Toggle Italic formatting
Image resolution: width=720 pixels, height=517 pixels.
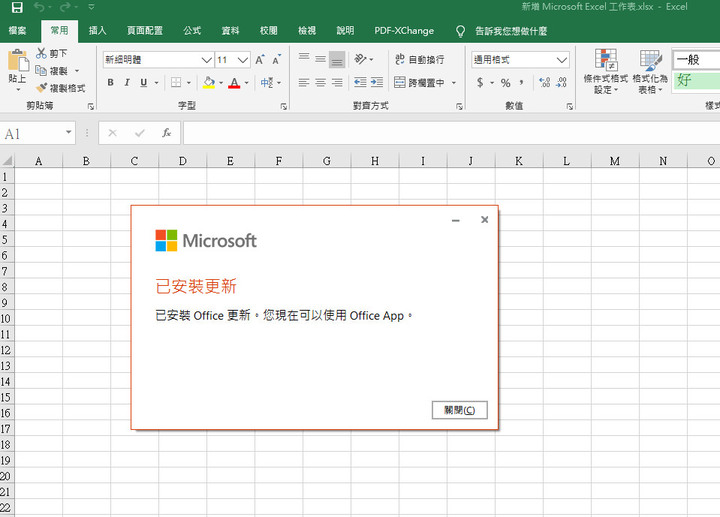(x=127, y=83)
